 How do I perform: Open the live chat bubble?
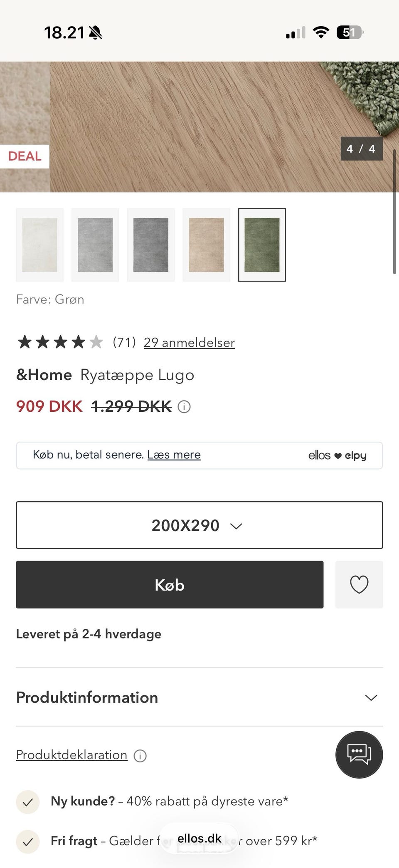[359, 754]
